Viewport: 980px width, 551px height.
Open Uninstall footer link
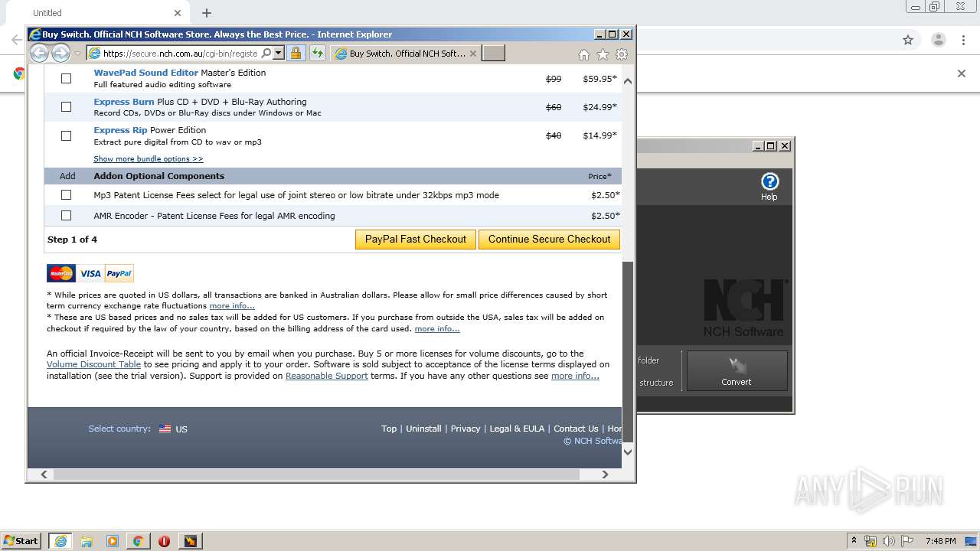(423, 429)
